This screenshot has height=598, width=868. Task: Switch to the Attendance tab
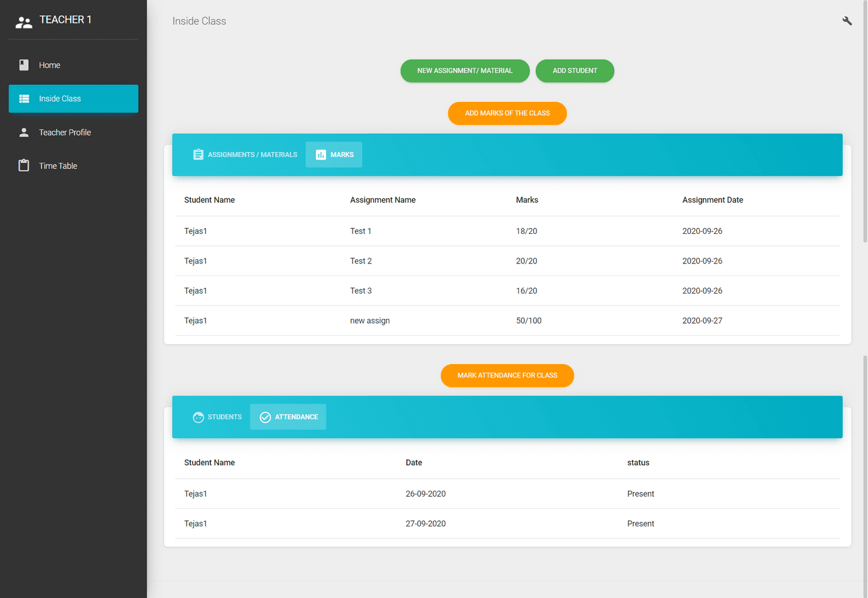[x=288, y=417]
